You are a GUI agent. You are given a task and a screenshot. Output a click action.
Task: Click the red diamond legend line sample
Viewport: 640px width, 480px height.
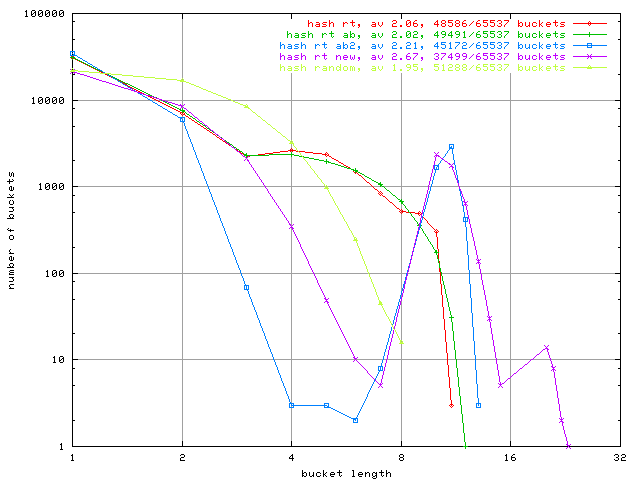(589, 24)
